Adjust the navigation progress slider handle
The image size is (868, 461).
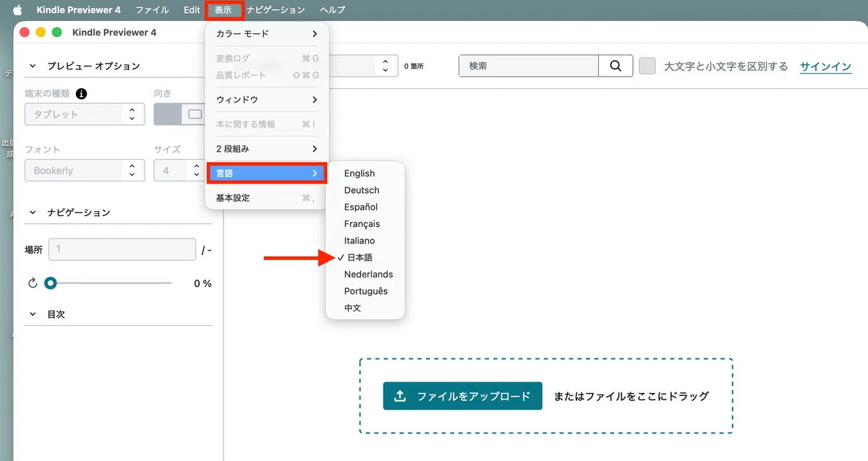coord(51,283)
